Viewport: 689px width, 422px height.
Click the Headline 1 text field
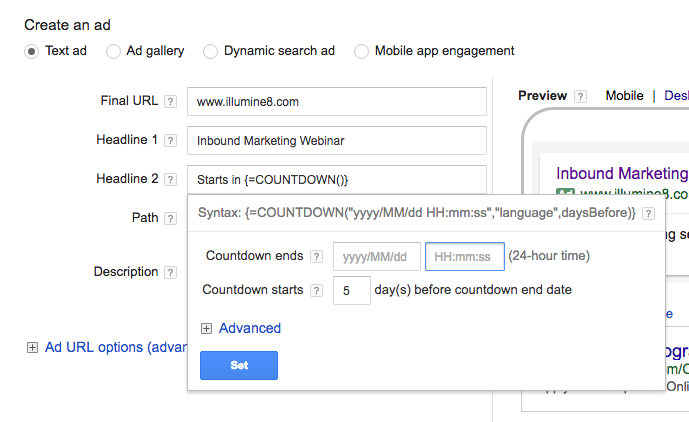tap(337, 141)
